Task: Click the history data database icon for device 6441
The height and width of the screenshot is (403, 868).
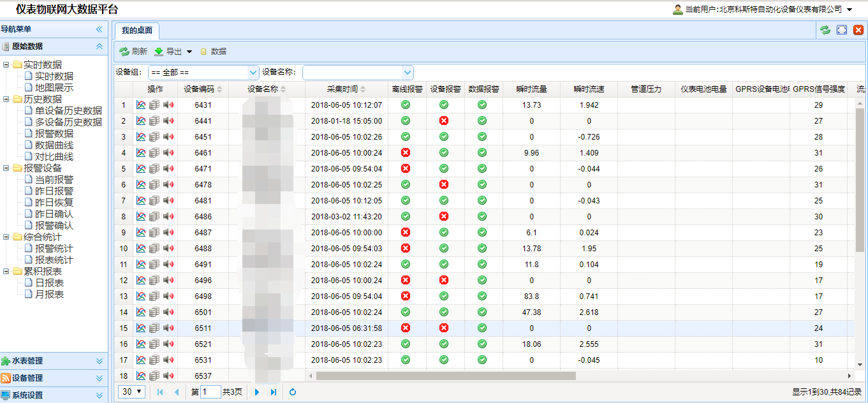Action: pyautogui.click(x=153, y=121)
